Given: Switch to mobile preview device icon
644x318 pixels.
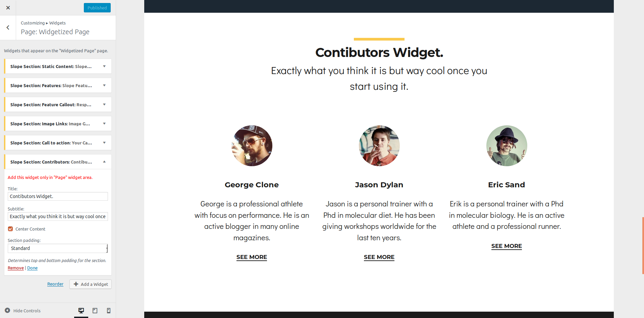Looking at the screenshot, I should coord(109,311).
